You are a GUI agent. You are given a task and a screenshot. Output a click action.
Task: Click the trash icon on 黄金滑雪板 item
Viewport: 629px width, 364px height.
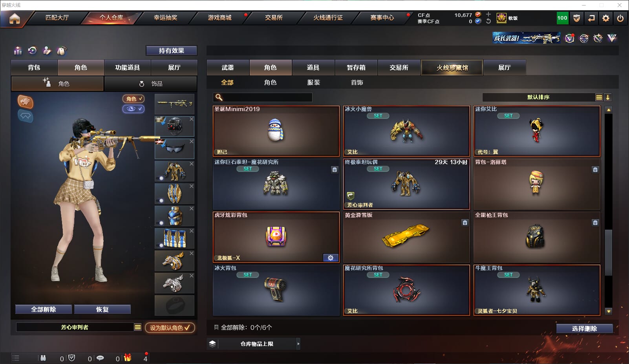(465, 223)
